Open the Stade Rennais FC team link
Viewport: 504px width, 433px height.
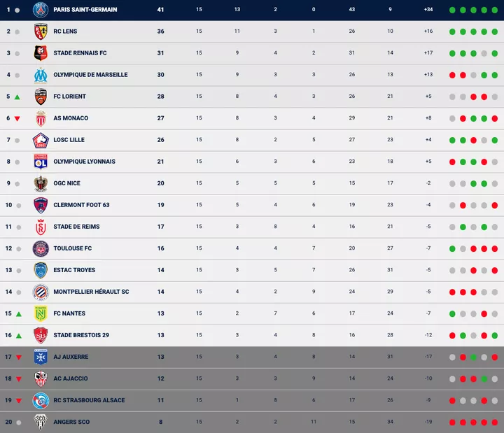click(x=80, y=53)
